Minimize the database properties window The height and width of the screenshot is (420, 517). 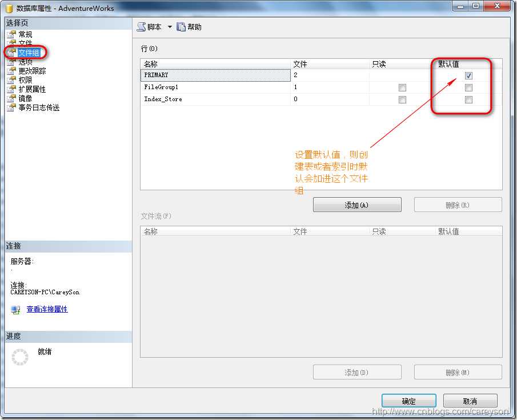pos(460,6)
